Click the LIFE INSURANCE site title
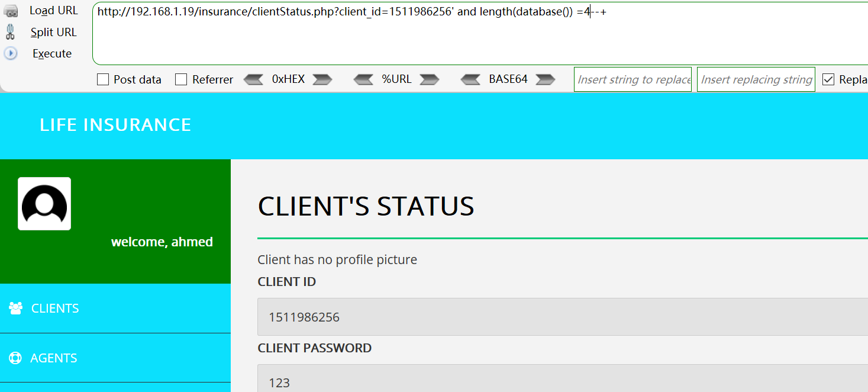Screen dimensions: 868x392 115,125
